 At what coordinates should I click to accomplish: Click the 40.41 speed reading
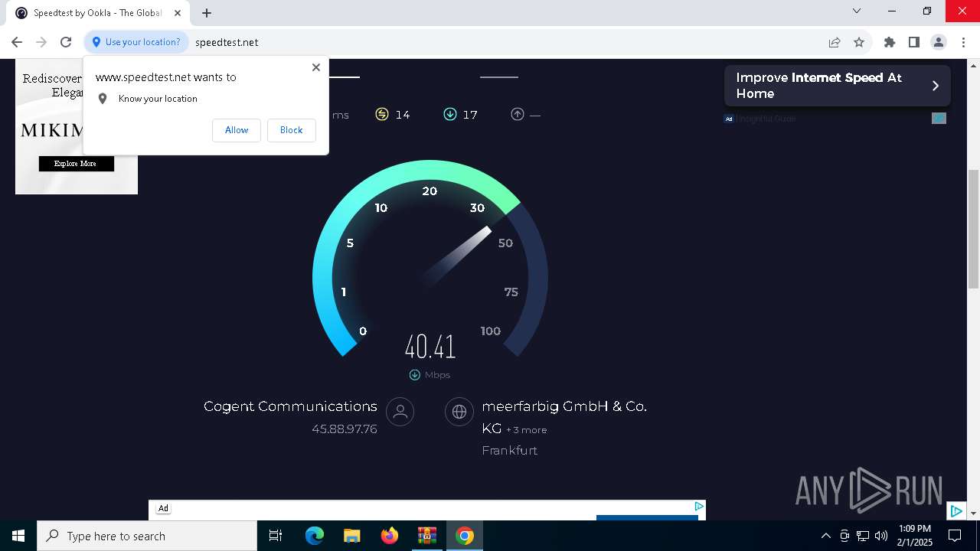(430, 347)
